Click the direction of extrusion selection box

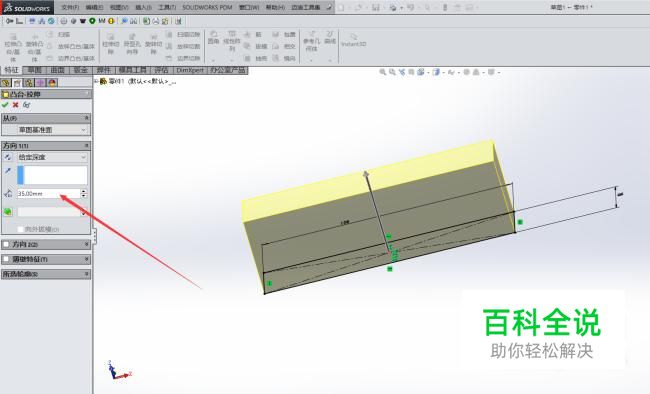52,175
